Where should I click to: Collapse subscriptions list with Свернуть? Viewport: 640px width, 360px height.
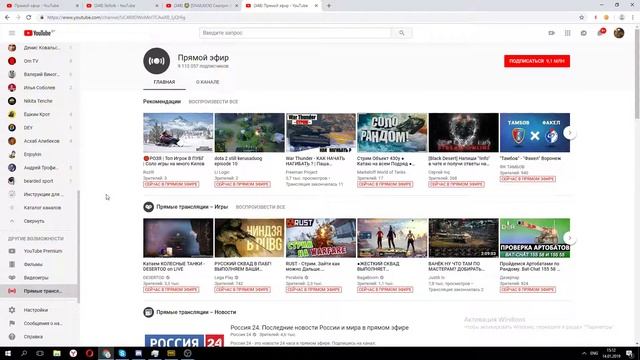(x=39, y=221)
